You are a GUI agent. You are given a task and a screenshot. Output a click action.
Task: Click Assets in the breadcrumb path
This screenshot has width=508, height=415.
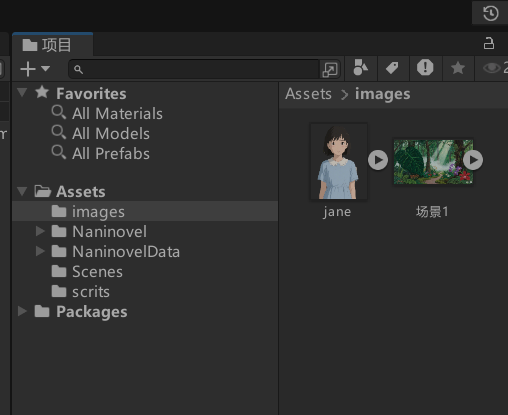pyautogui.click(x=309, y=94)
